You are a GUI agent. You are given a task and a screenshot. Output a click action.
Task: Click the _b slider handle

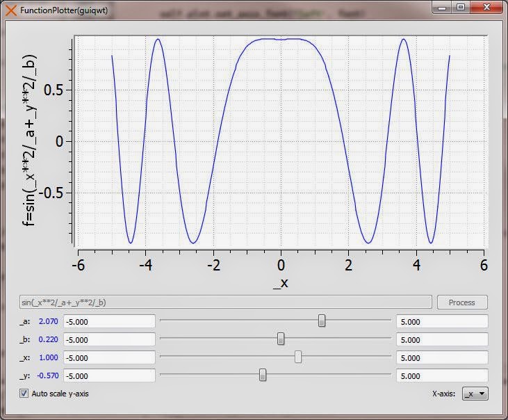[281, 339]
